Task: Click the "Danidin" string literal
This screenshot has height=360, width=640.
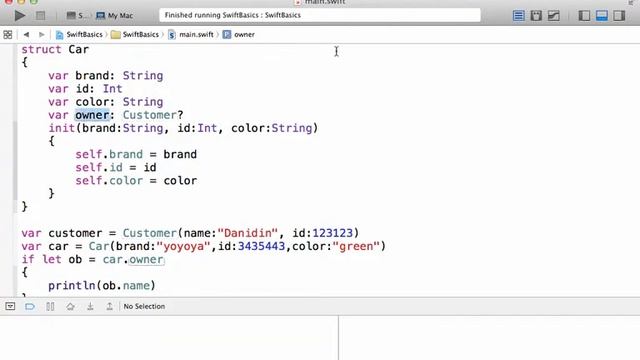Action: tap(248, 233)
